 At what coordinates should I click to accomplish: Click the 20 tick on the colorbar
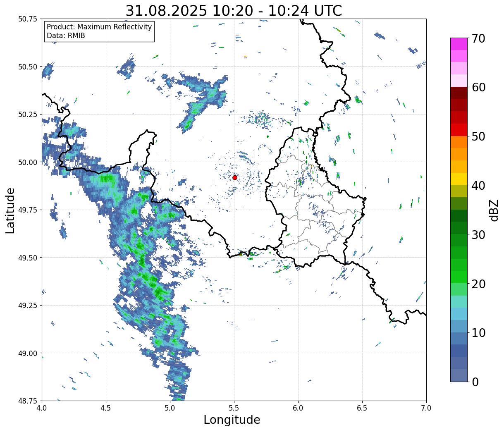[478, 284]
